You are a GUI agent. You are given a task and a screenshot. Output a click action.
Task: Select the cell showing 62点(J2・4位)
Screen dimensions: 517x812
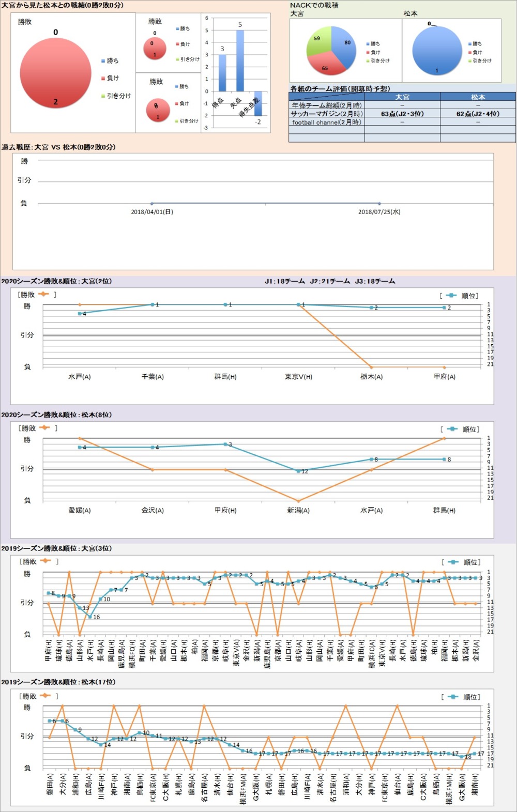click(x=478, y=114)
